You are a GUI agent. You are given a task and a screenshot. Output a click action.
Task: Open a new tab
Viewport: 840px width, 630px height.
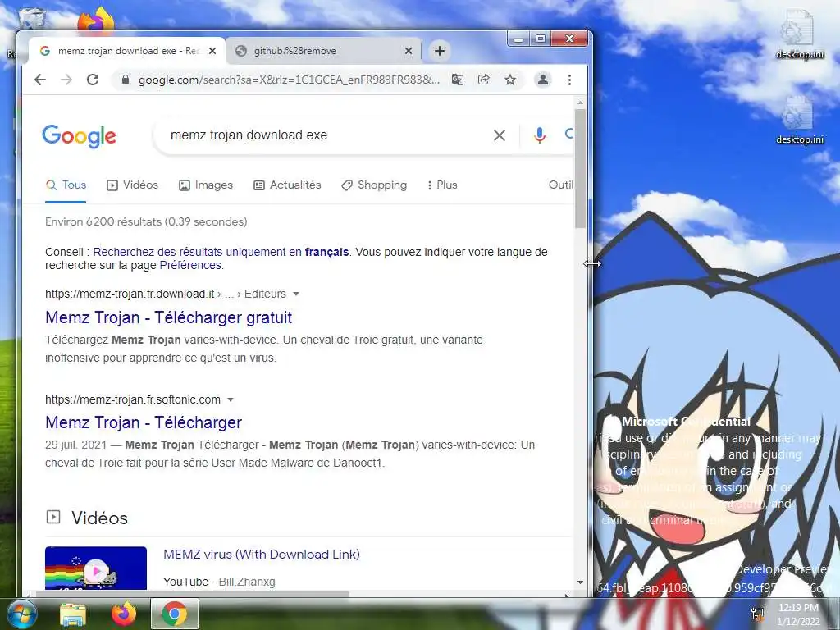pyautogui.click(x=440, y=51)
